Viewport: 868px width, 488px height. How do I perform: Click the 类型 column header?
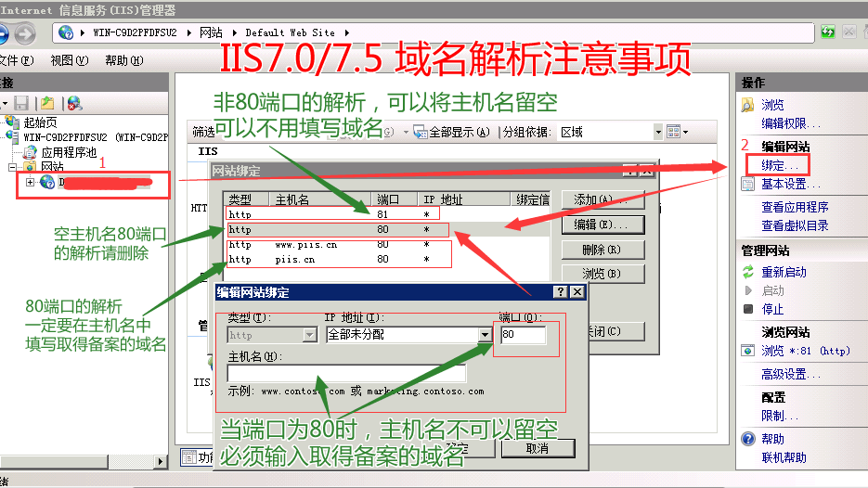coord(246,199)
